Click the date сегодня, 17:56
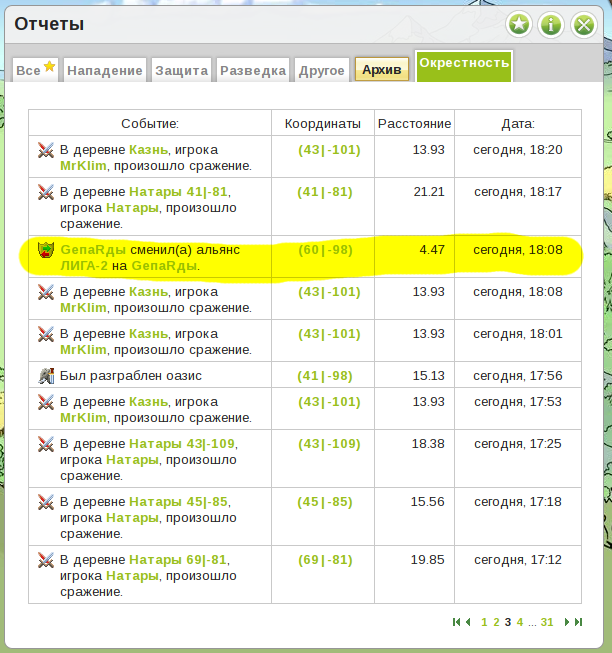Screen dimensions: 612x653 [x=518, y=376]
